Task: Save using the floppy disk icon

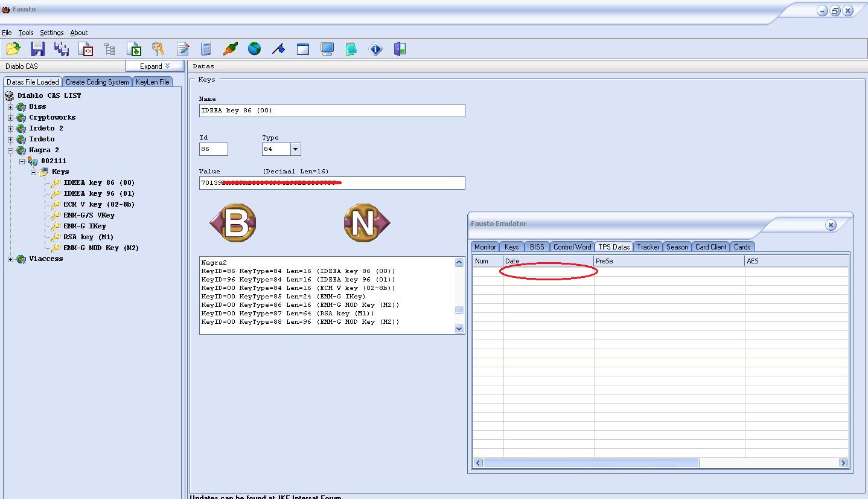Action: [x=37, y=49]
